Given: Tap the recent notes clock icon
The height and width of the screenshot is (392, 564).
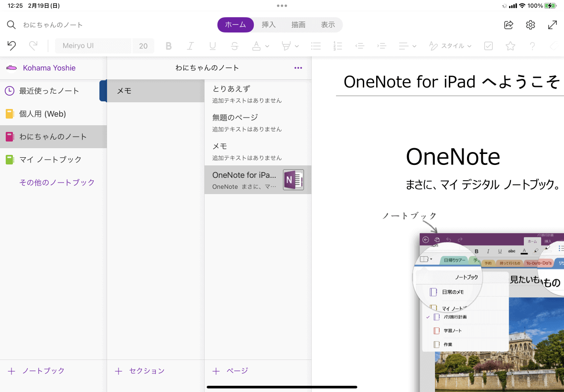Looking at the screenshot, I should pyautogui.click(x=10, y=91).
